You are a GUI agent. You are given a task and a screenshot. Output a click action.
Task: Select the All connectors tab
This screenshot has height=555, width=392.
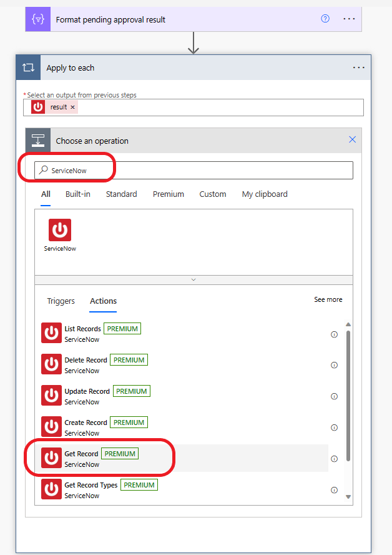click(x=46, y=194)
